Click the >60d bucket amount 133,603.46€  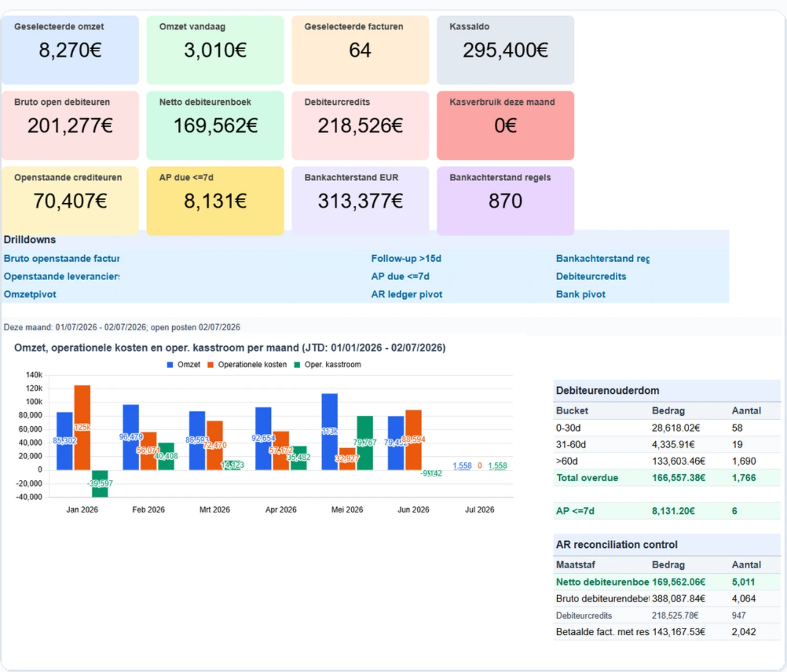[679, 461]
